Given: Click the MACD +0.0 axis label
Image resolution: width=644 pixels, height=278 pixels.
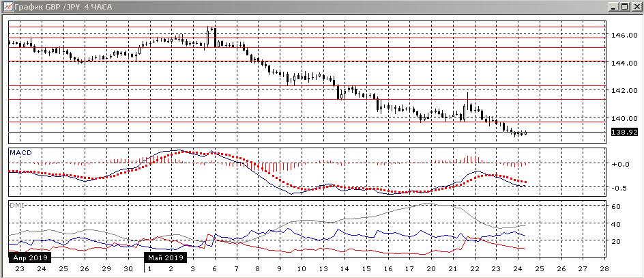Looking at the screenshot, I should [619, 164].
